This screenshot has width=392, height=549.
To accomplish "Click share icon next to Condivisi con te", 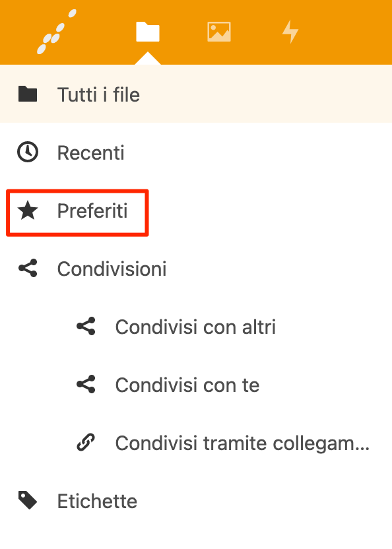I will [86, 384].
